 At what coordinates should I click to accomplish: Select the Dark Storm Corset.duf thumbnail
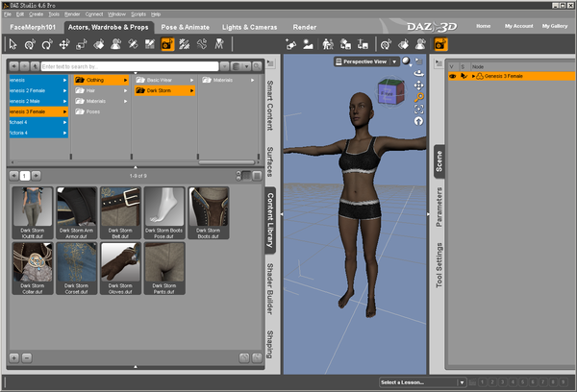pos(77,268)
